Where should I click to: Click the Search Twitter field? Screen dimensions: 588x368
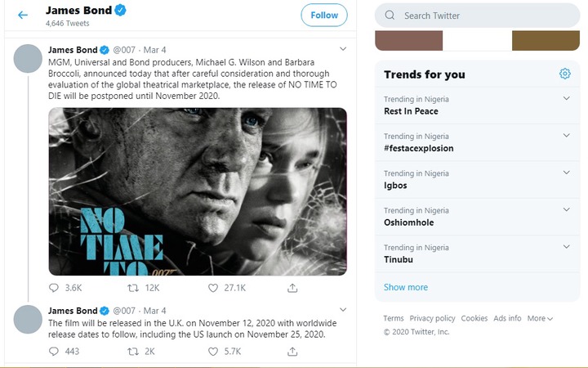482,16
